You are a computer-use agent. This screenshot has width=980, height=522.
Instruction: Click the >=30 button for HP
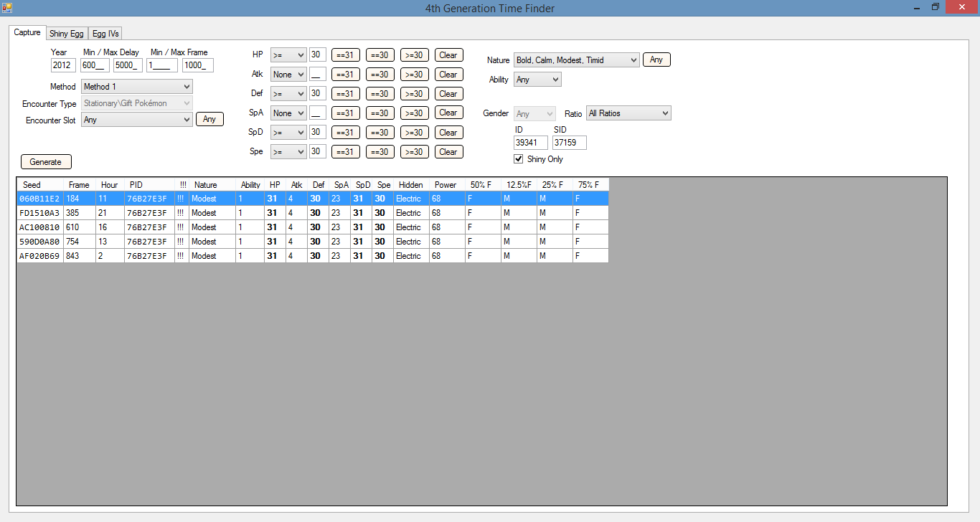click(x=415, y=54)
